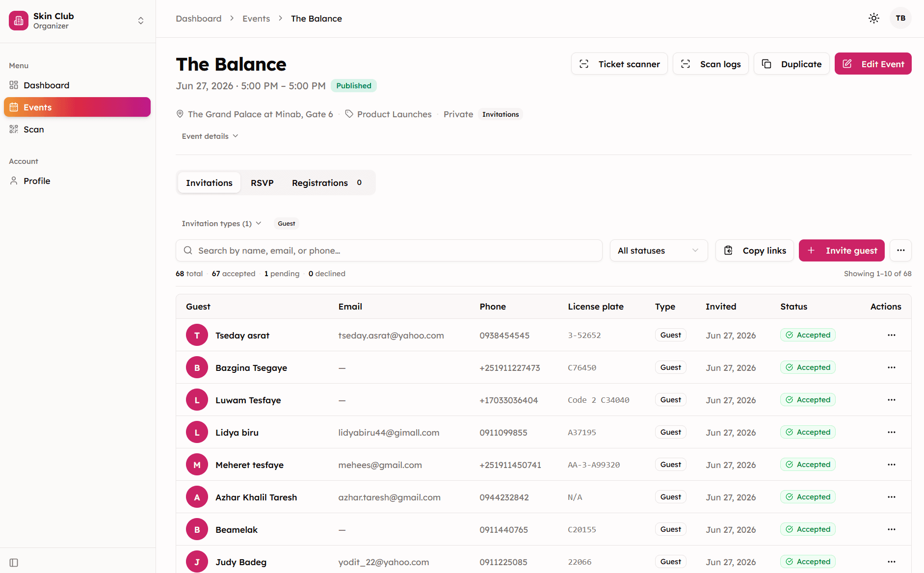This screenshot has width=924, height=573.
Task: Select Events in the sidebar menu
Action: (x=77, y=107)
